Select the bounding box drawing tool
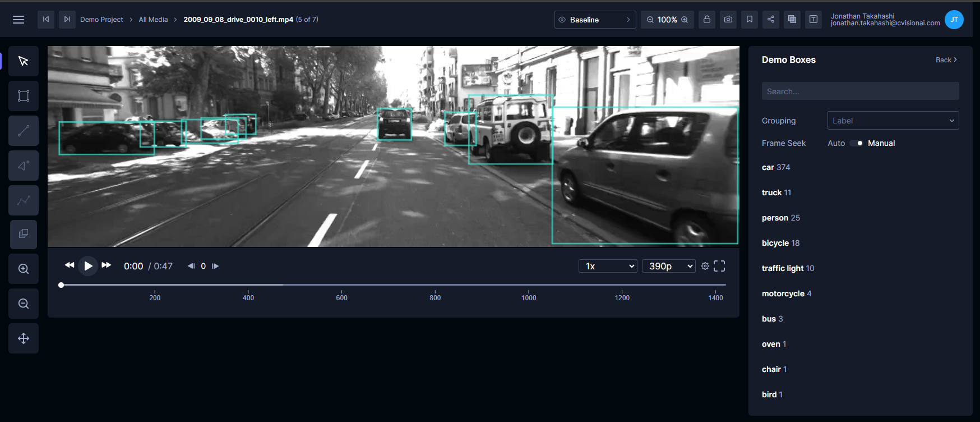The height and width of the screenshot is (422, 980). (24, 96)
